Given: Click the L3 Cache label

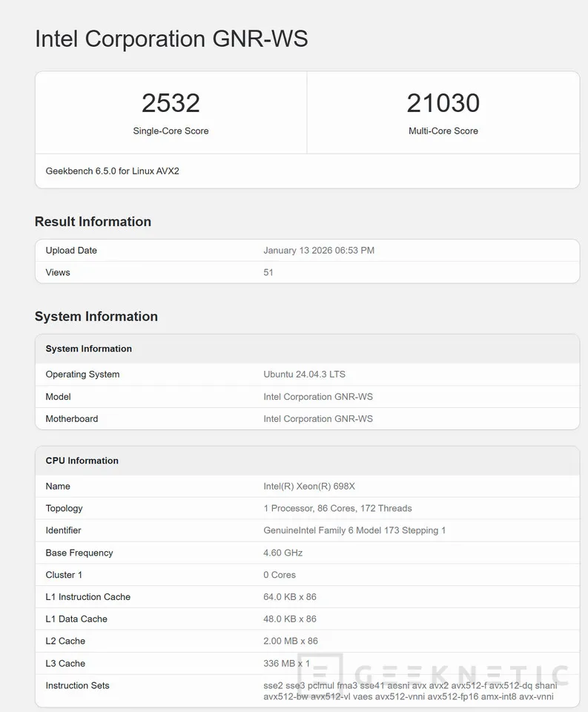Looking at the screenshot, I should click(x=65, y=663).
